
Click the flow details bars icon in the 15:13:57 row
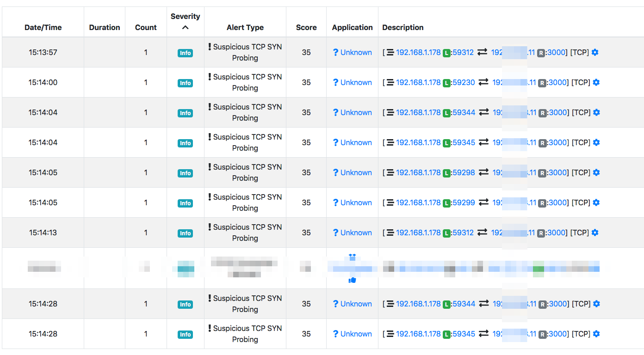click(x=390, y=53)
